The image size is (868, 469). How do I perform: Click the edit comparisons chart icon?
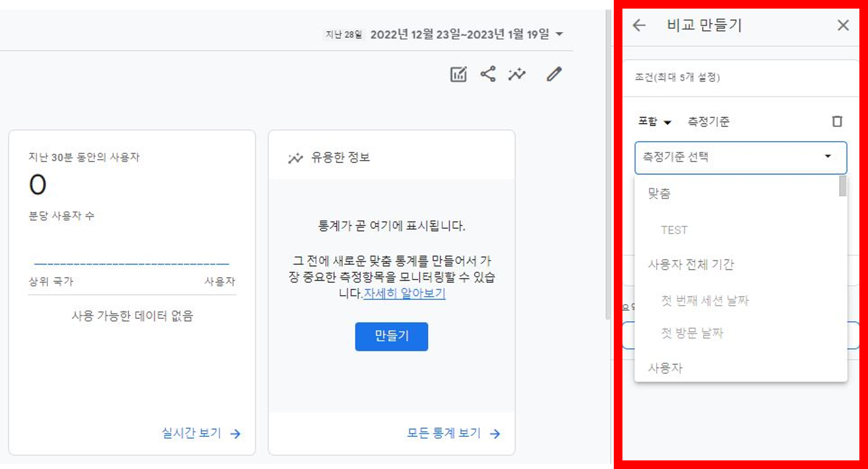coord(459,74)
